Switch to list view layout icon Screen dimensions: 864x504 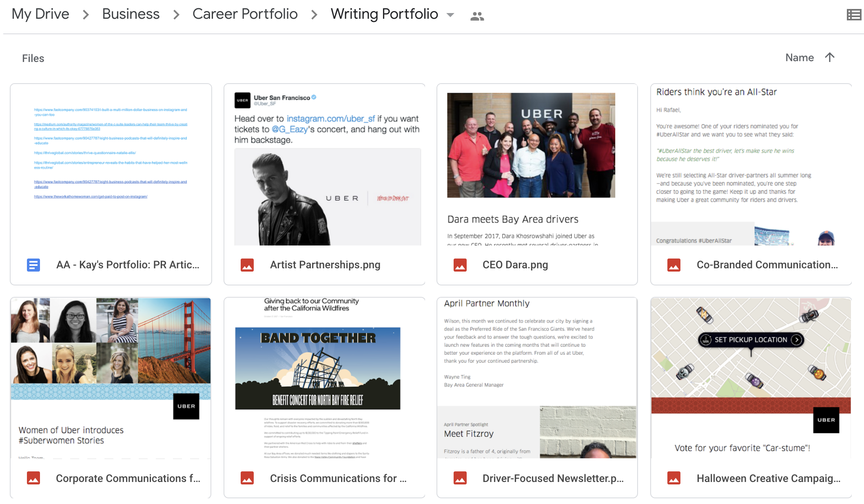[854, 15]
